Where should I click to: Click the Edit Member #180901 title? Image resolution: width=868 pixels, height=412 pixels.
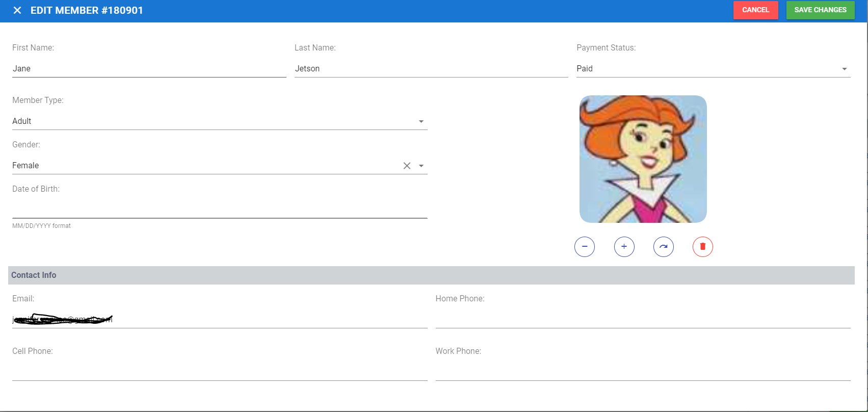[x=87, y=10]
